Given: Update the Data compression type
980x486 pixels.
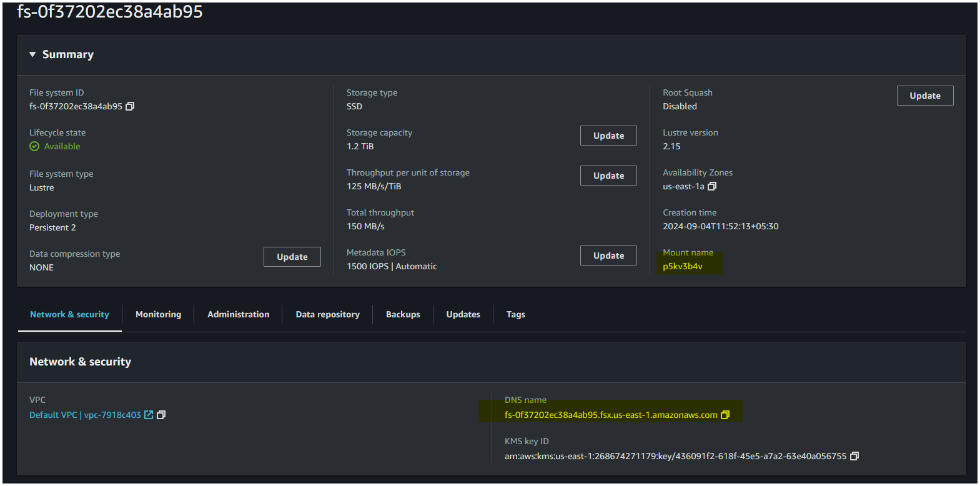Looking at the screenshot, I should pos(292,257).
